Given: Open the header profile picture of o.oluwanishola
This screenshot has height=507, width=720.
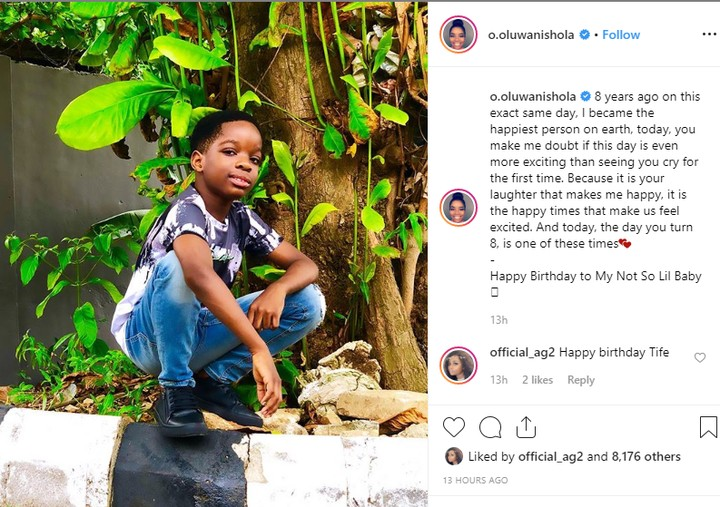Looking at the screenshot, I should [459, 35].
